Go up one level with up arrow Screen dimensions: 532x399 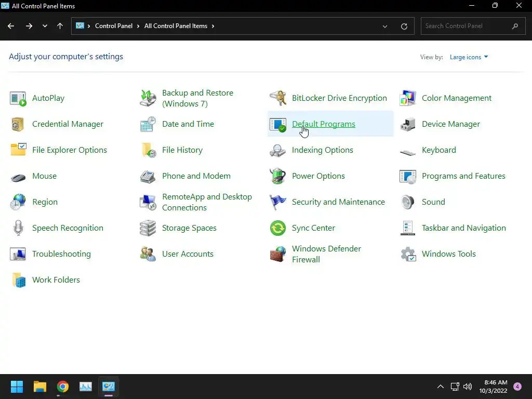tap(60, 26)
